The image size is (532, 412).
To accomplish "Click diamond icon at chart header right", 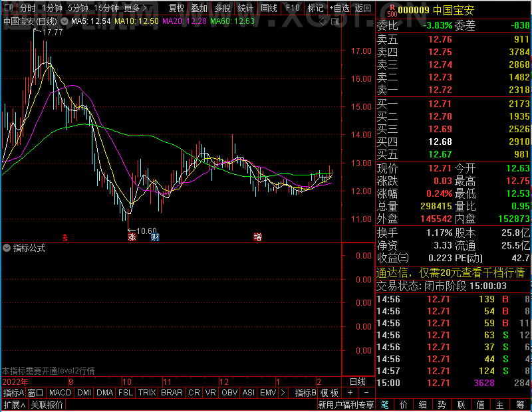I will pyautogui.click(x=323, y=22).
